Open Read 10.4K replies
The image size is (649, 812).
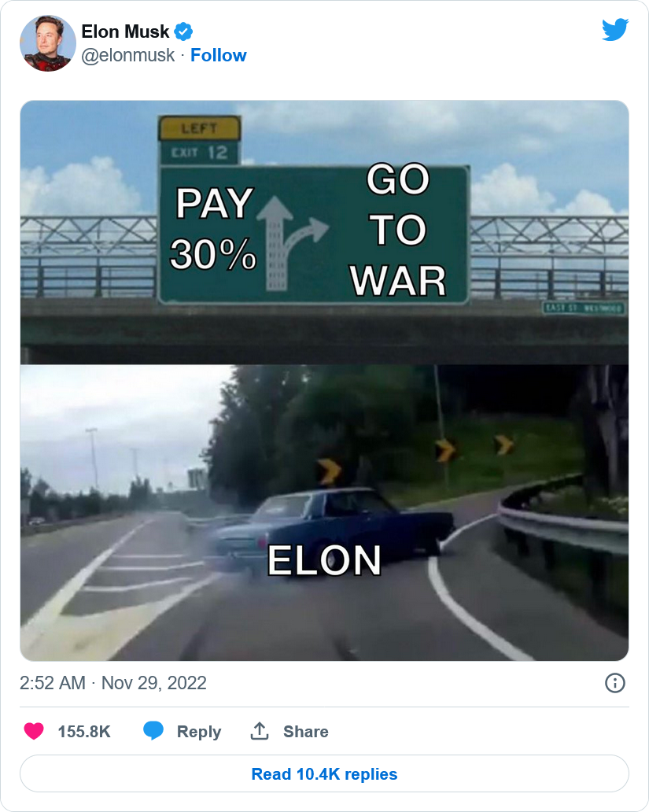pos(324,773)
